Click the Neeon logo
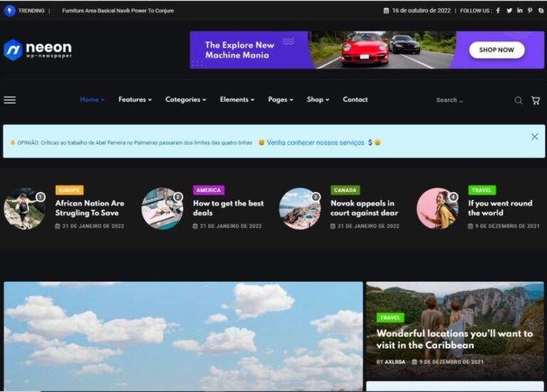The image size is (547, 392). coord(38,49)
